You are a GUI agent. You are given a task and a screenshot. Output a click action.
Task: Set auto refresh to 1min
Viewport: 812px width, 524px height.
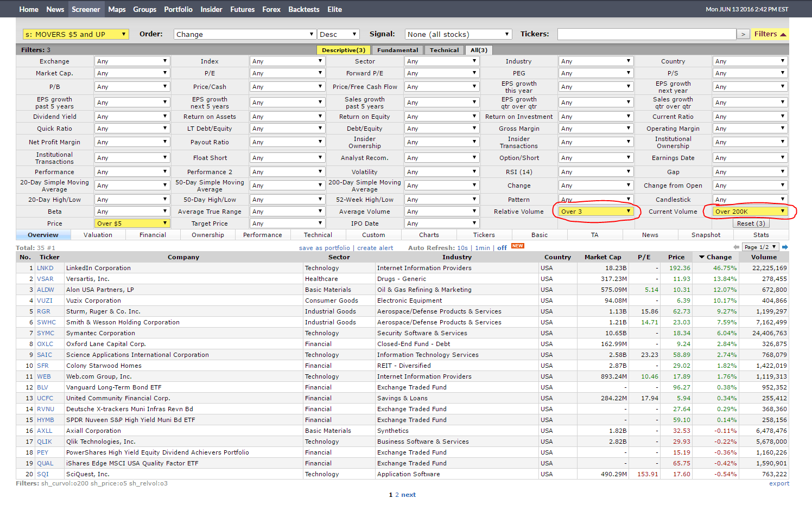coord(483,248)
